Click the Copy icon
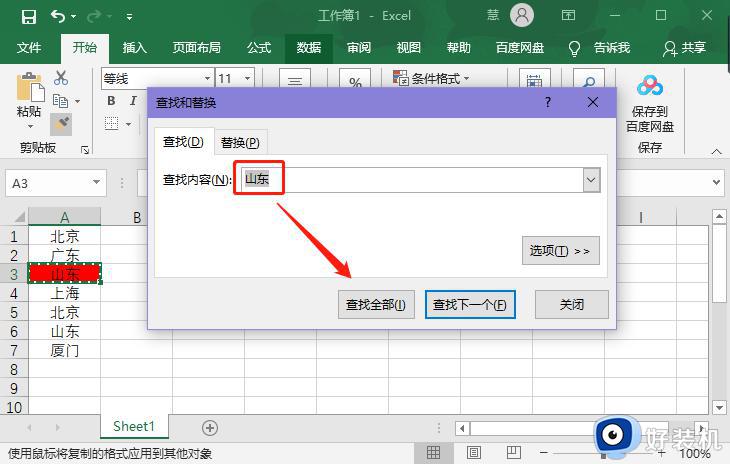Image resolution: width=730 pixels, height=464 pixels. coord(61,101)
